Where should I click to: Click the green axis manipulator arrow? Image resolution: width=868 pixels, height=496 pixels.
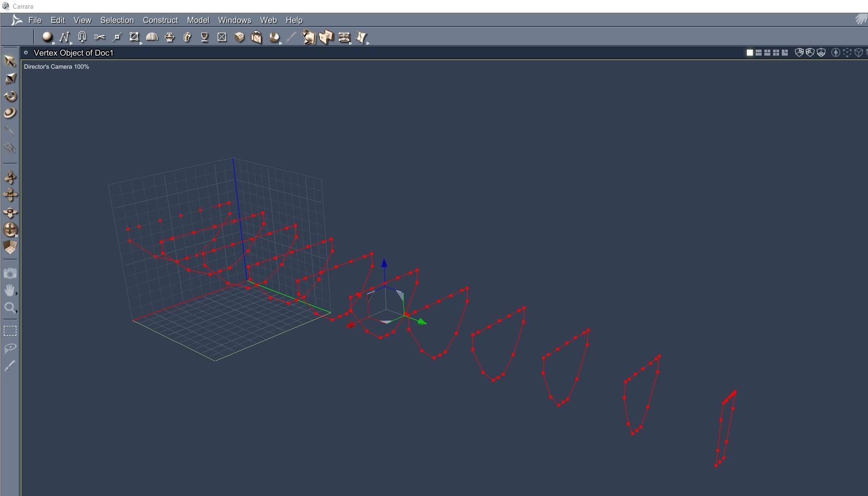pyautogui.click(x=421, y=322)
